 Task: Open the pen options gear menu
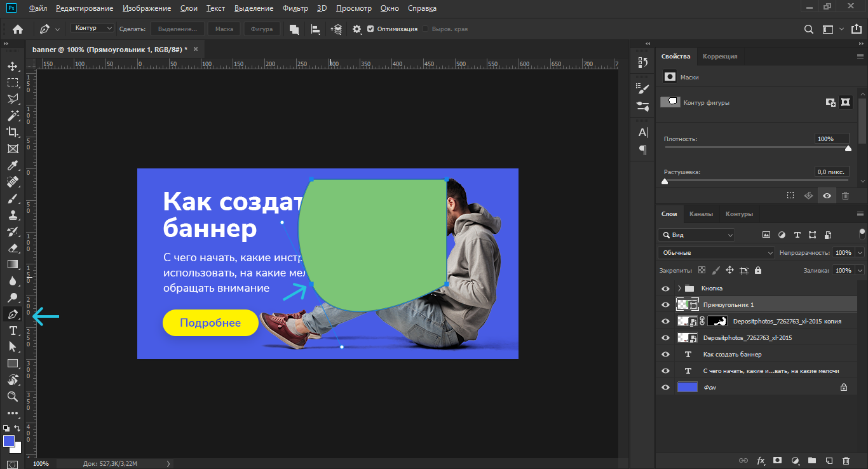click(357, 29)
